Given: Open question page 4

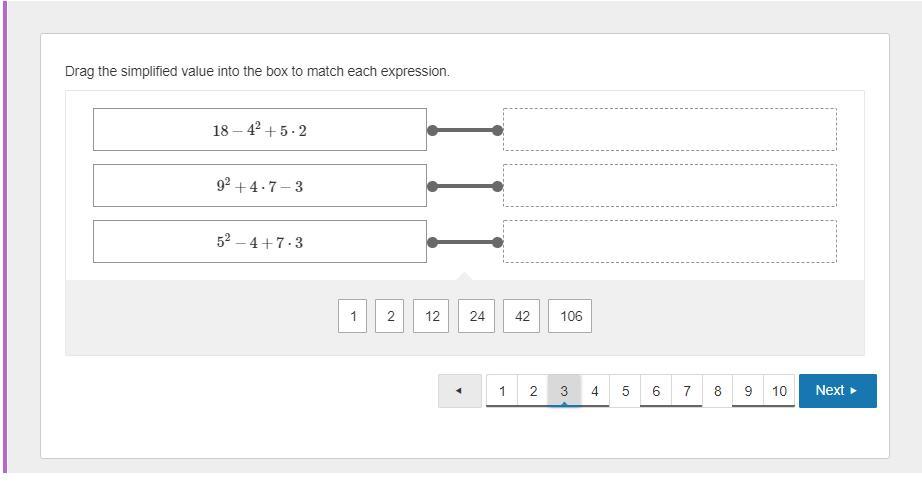Looking at the screenshot, I should (x=595, y=391).
